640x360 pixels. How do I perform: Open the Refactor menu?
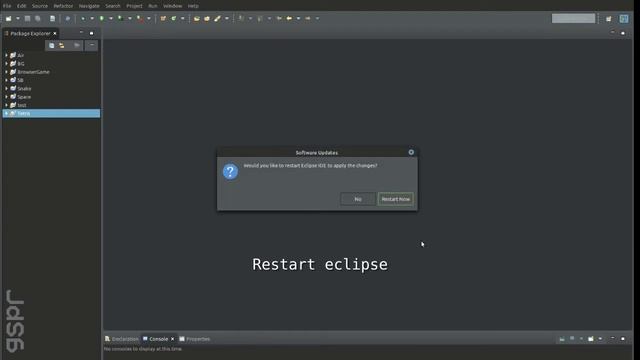pos(63,6)
